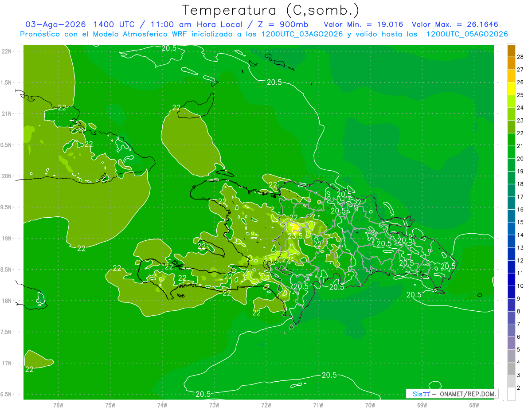This screenshot has height=411, width=532.
Task: Click the legend value label '19'
Action: point(520,171)
